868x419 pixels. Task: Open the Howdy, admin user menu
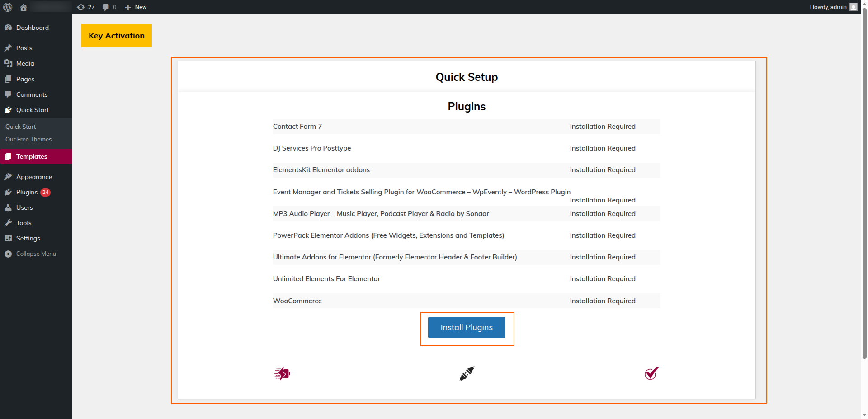tap(828, 7)
